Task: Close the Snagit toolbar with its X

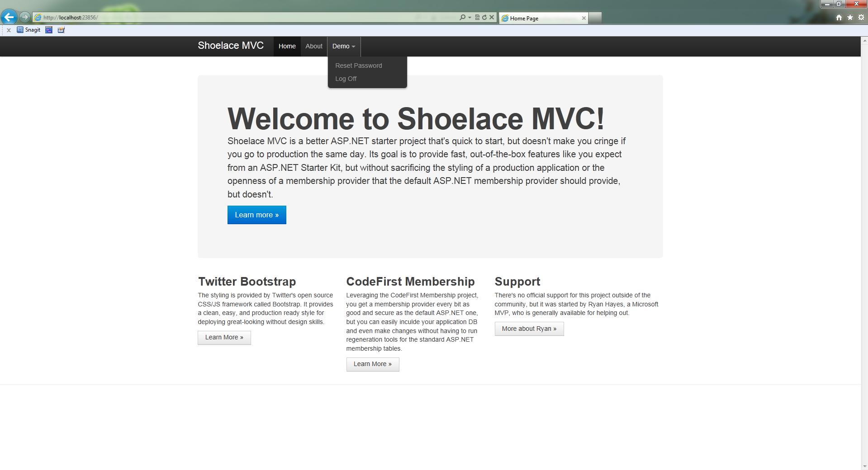Action: (9, 30)
